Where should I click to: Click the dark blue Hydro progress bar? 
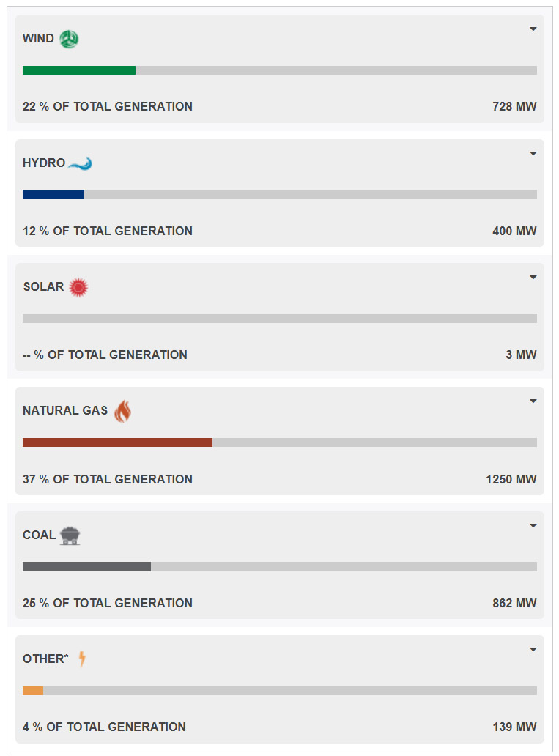[53, 194]
